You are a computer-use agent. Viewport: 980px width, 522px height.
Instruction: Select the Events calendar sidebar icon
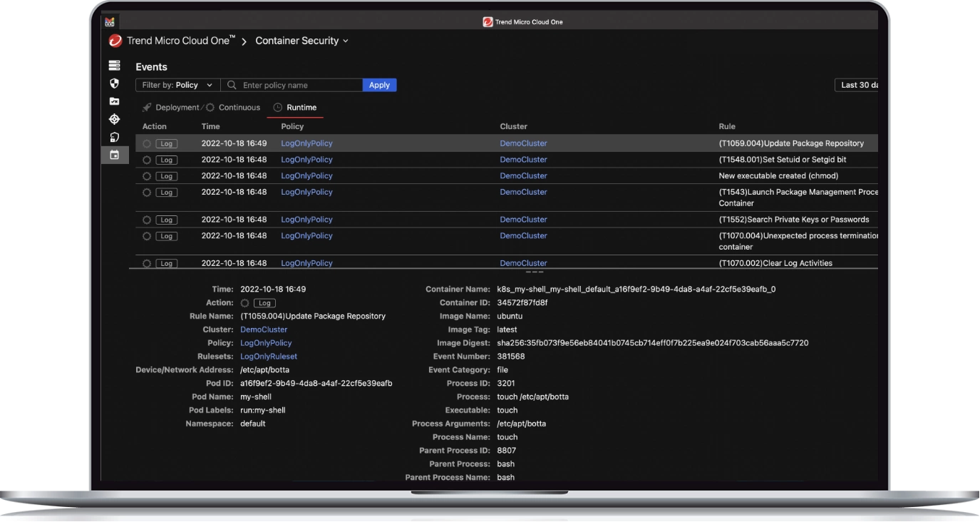point(114,155)
